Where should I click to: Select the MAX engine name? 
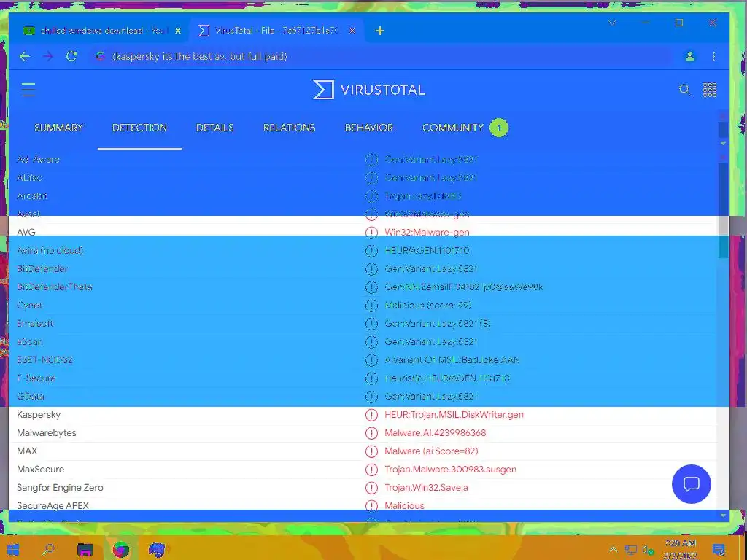tap(27, 451)
